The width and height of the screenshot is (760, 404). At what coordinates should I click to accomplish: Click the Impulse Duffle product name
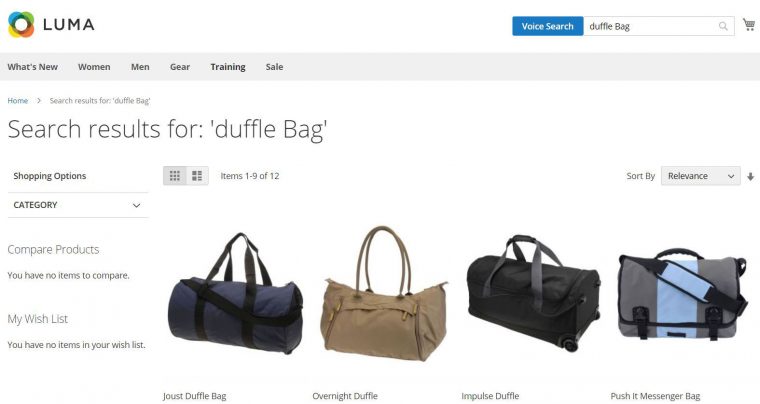tap(490, 396)
